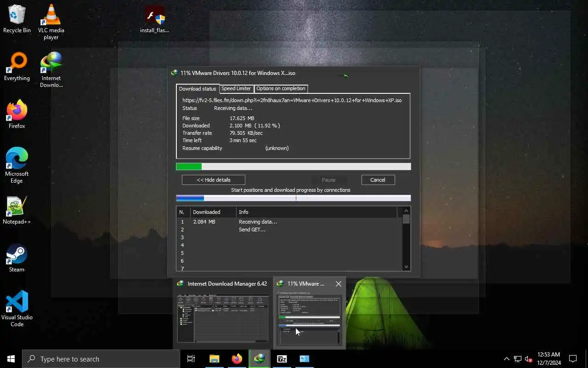The width and height of the screenshot is (588, 368).
Task: Click the Info column header
Action: pyautogui.click(x=317, y=212)
